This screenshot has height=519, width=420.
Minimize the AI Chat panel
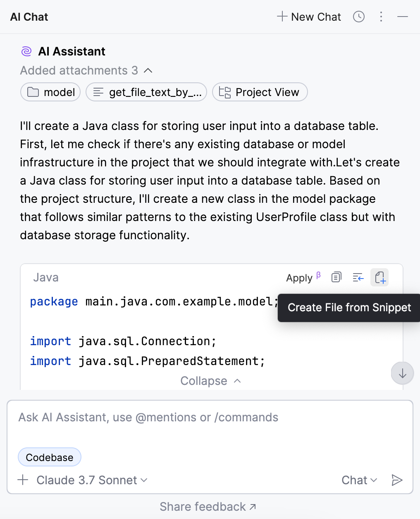402,17
